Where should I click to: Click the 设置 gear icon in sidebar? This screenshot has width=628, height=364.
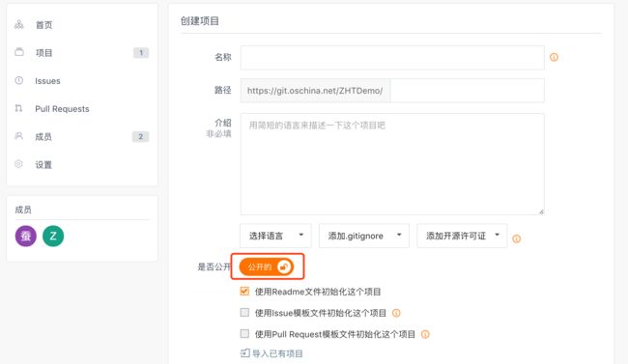(x=18, y=164)
